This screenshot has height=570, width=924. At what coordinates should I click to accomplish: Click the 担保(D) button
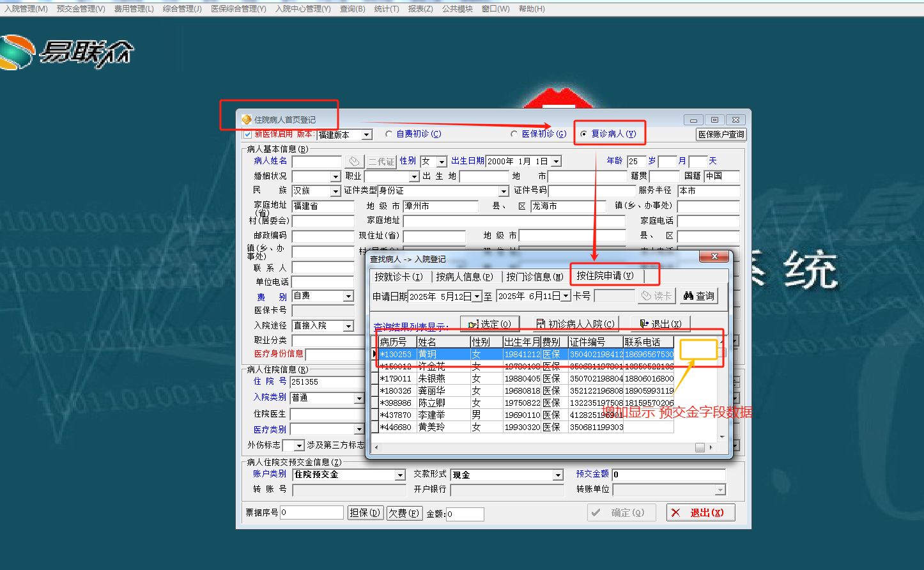pyautogui.click(x=366, y=512)
